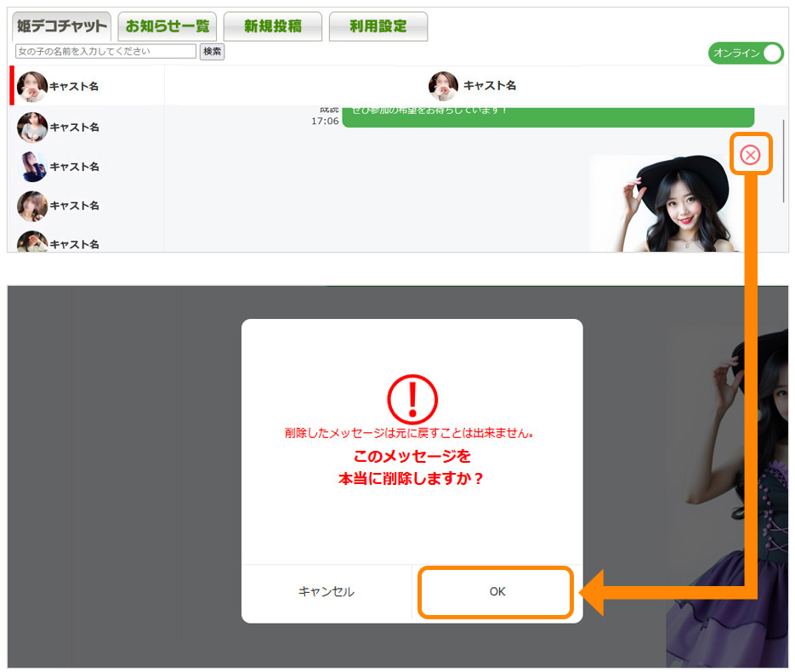This screenshot has width=795, height=672.
Task: Open the 新規投稿 tab
Action: pos(273,26)
